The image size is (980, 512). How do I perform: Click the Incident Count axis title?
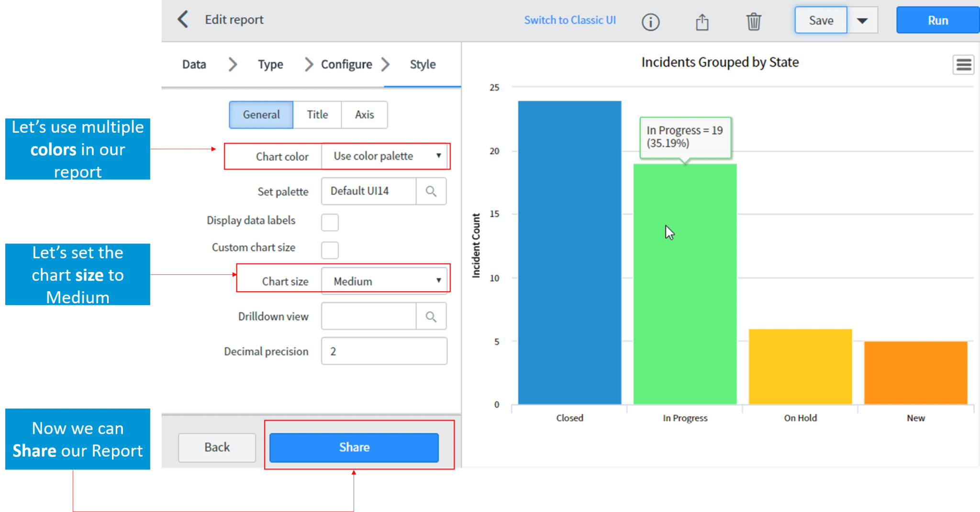click(x=476, y=245)
